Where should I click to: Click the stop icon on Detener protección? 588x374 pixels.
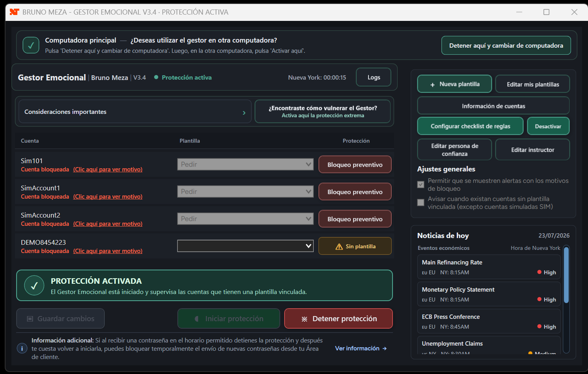click(x=304, y=319)
